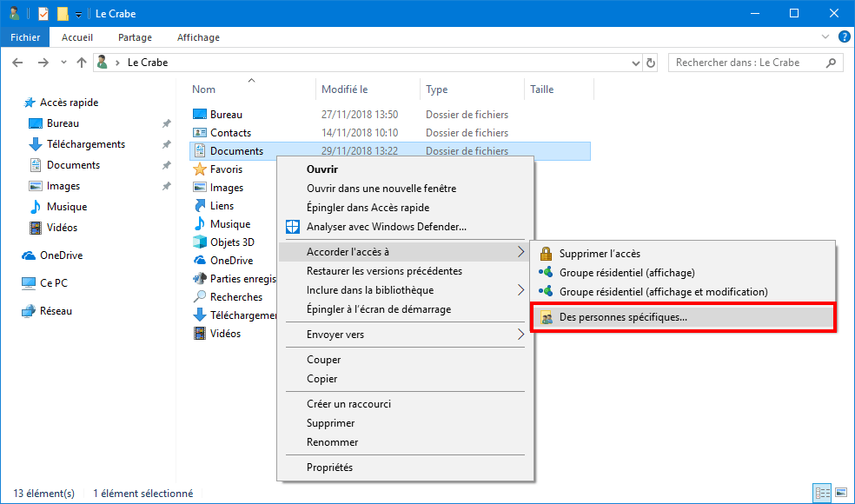Open the Help question mark icon
This screenshot has height=504, width=855.
click(x=844, y=36)
